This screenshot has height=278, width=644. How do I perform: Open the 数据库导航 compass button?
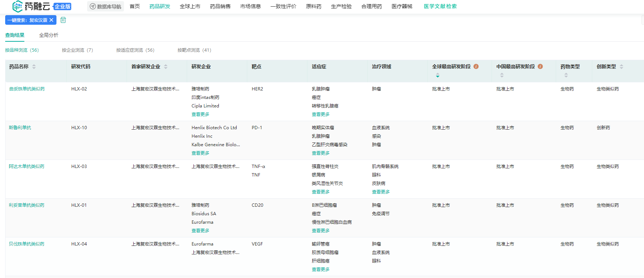[106, 6]
